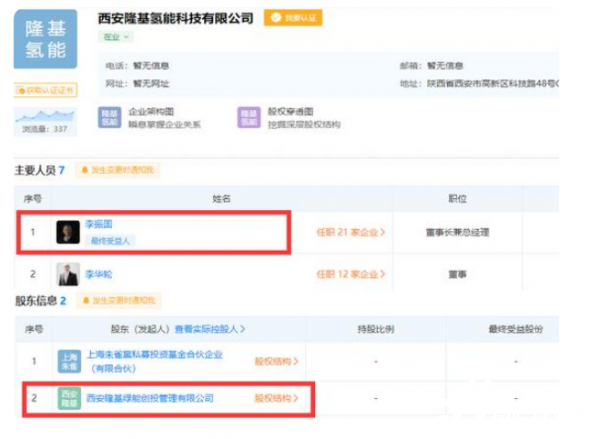Open the 股权穿透图 icon
This screenshot has width=600, height=439.
(x=249, y=118)
